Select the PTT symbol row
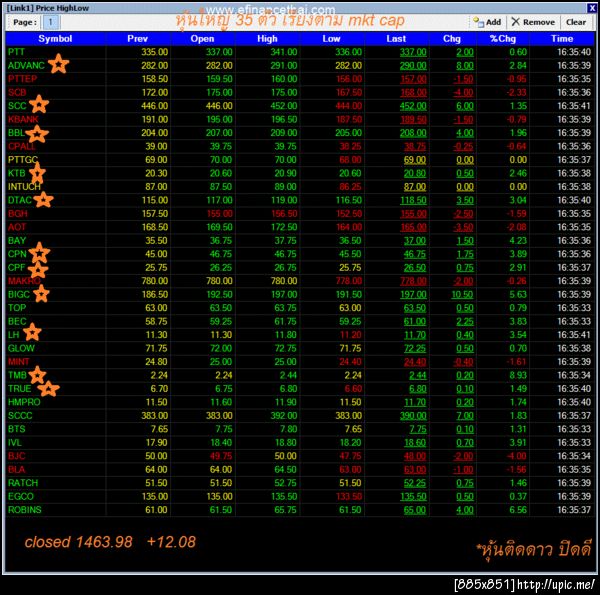This screenshot has height=595, width=600. tap(300, 52)
